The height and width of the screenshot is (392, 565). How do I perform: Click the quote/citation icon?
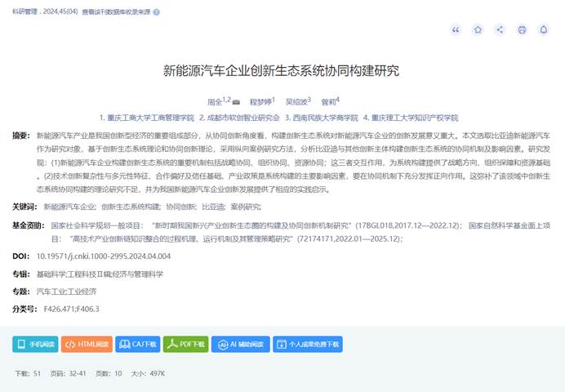point(456,30)
